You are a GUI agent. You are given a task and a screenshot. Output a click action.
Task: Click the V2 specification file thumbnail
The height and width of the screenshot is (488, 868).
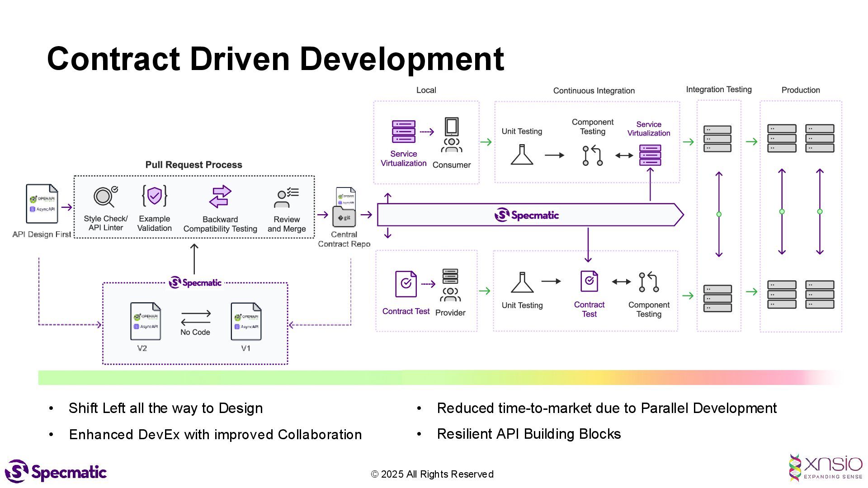pyautogui.click(x=146, y=321)
